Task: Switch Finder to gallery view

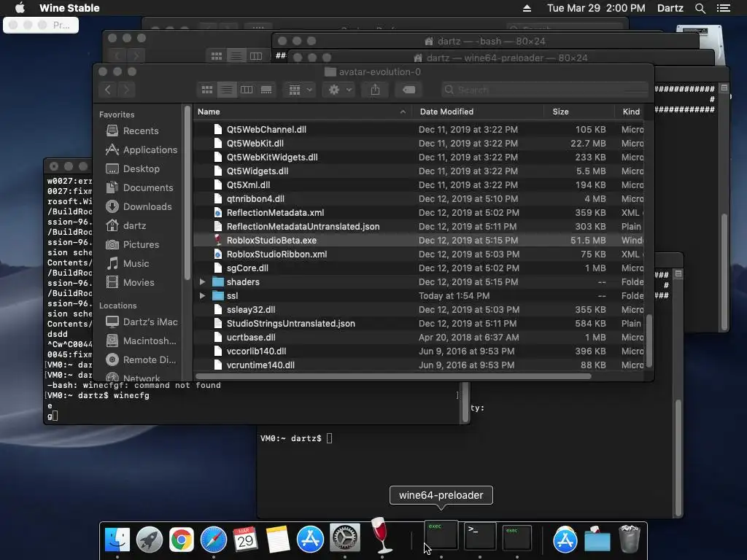Action: [266, 90]
